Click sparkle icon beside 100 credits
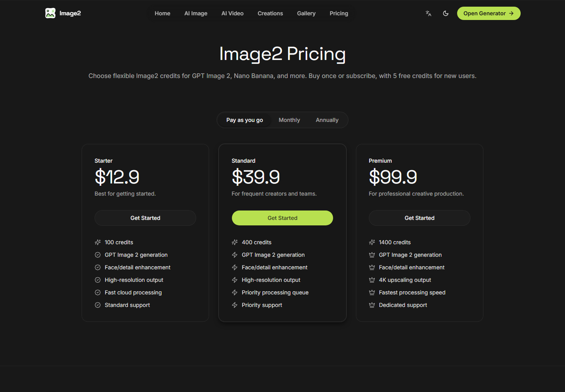 (98, 242)
